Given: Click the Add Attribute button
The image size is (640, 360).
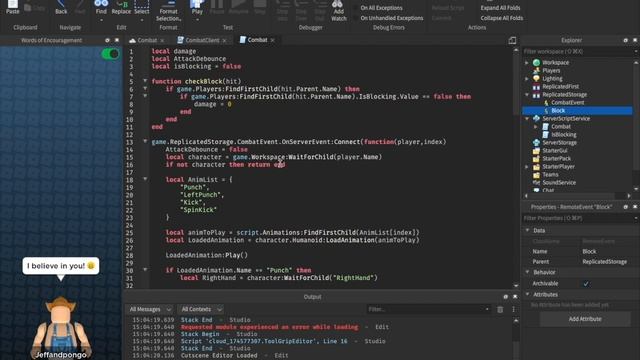Looking at the screenshot, I should [585, 319].
